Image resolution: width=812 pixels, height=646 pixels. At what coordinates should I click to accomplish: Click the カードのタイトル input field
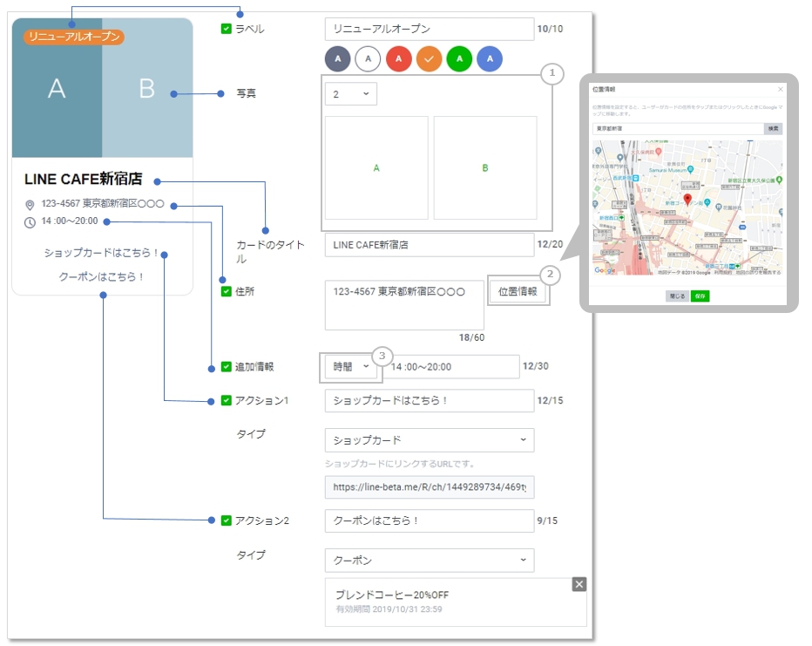[x=428, y=245]
